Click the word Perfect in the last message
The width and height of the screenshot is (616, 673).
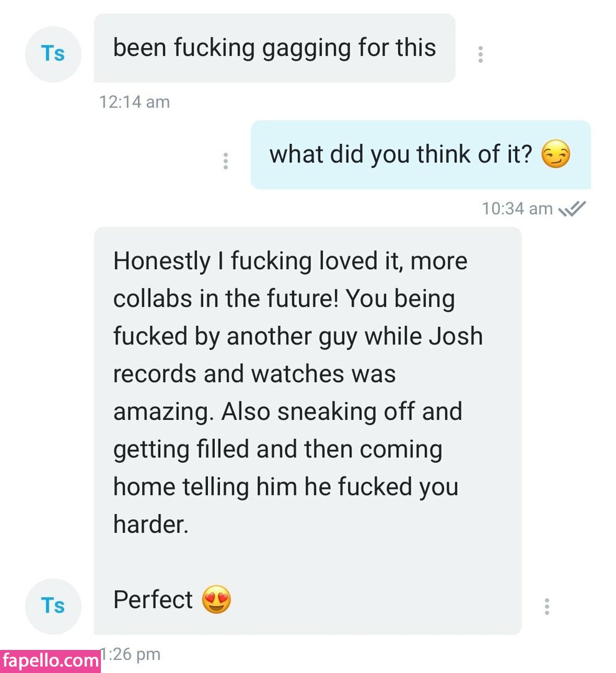tap(153, 599)
